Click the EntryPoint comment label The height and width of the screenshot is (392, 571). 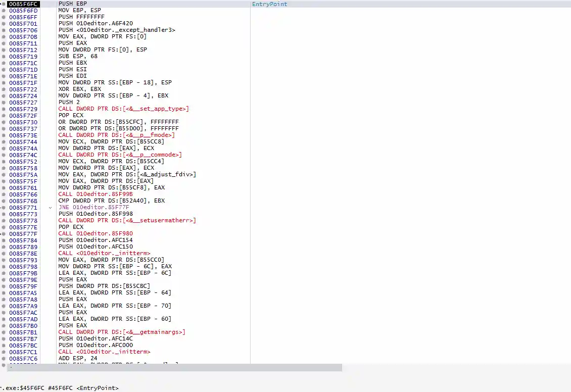tap(269, 4)
